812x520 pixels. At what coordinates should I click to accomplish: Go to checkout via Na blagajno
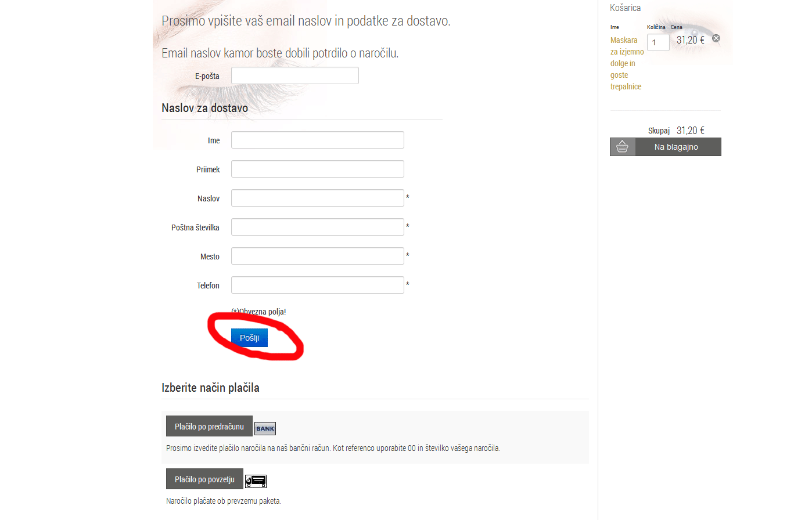tap(676, 147)
